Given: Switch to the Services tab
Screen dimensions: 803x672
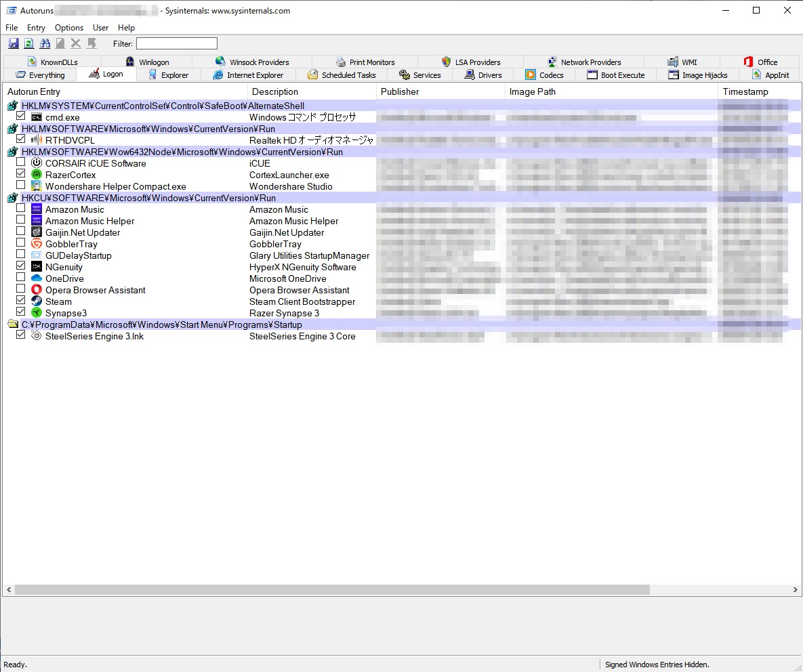Looking at the screenshot, I should pyautogui.click(x=419, y=75).
